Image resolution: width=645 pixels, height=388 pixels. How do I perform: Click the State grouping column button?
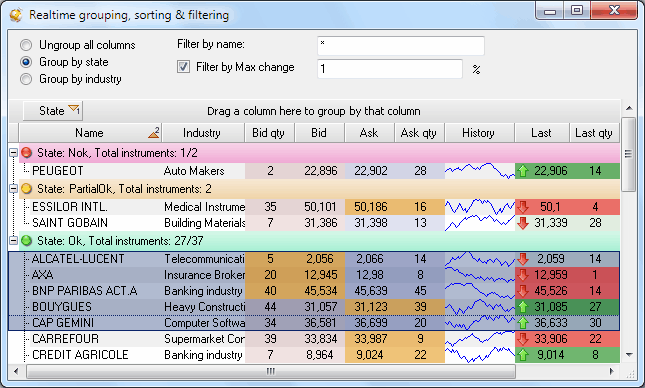tap(53, 111)
